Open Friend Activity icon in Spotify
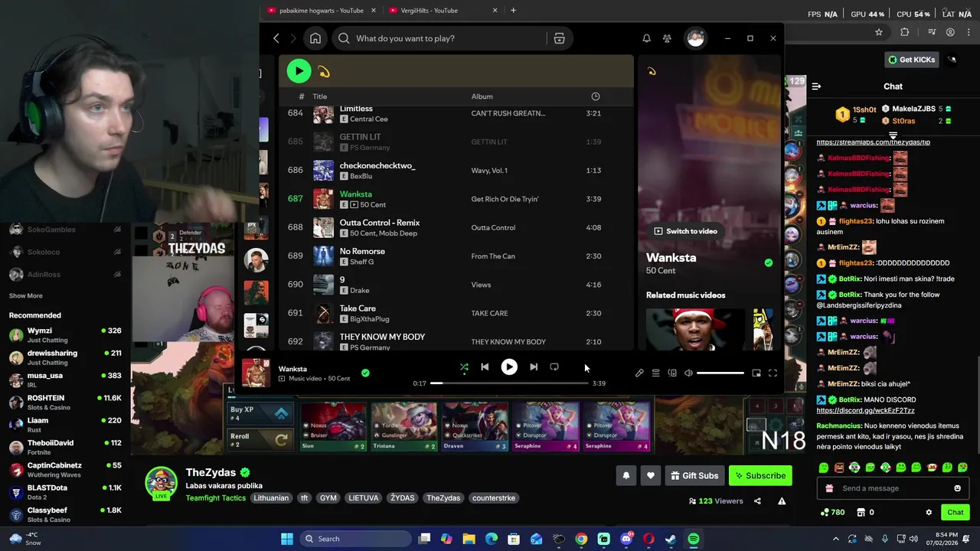The height and width of the screenshot is (551, 980). tap(667, 38)
